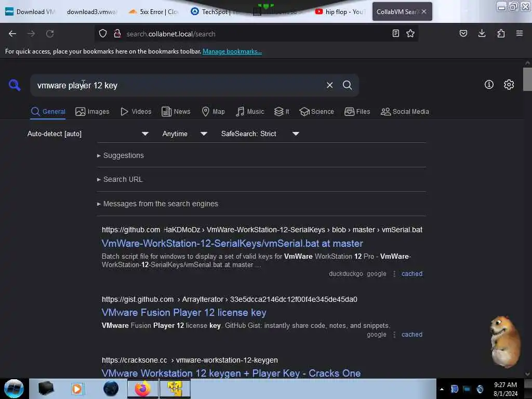The image size is (532, 399).
Task: Clear the search query with the X icon
Action: 329,85
